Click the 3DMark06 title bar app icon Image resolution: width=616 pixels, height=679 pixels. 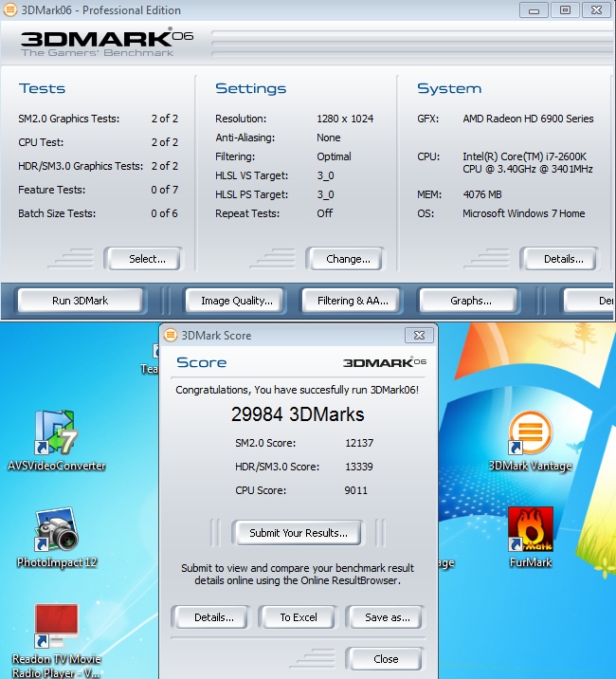(x=10, y=9)
